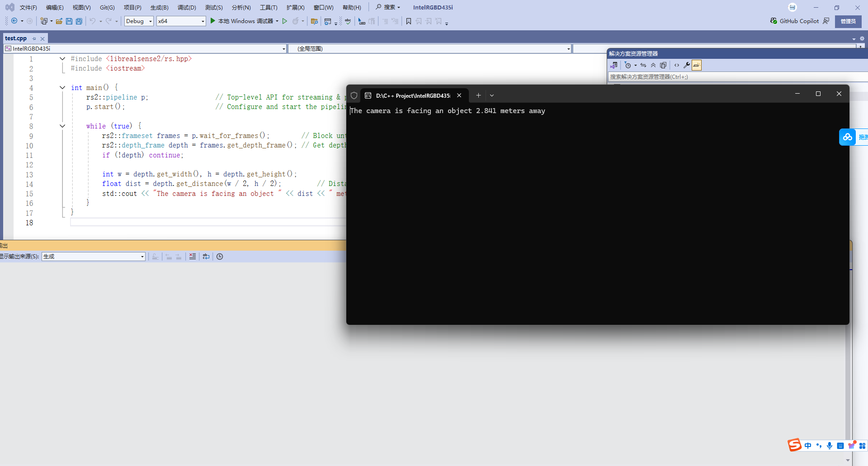Viewport: 868px width, 466px height.
Task: Collapse the #include block on line 1
Action: (62, 59)
